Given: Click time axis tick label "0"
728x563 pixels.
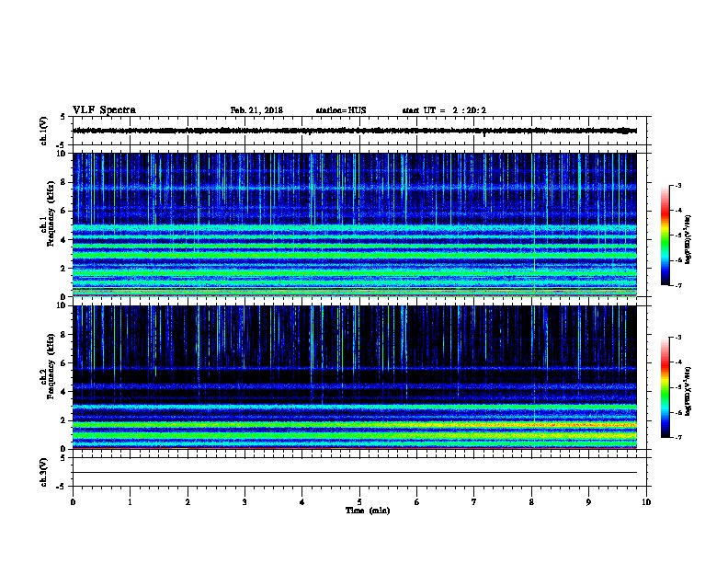Looking at the screenshot, I should tap(73, 502).
